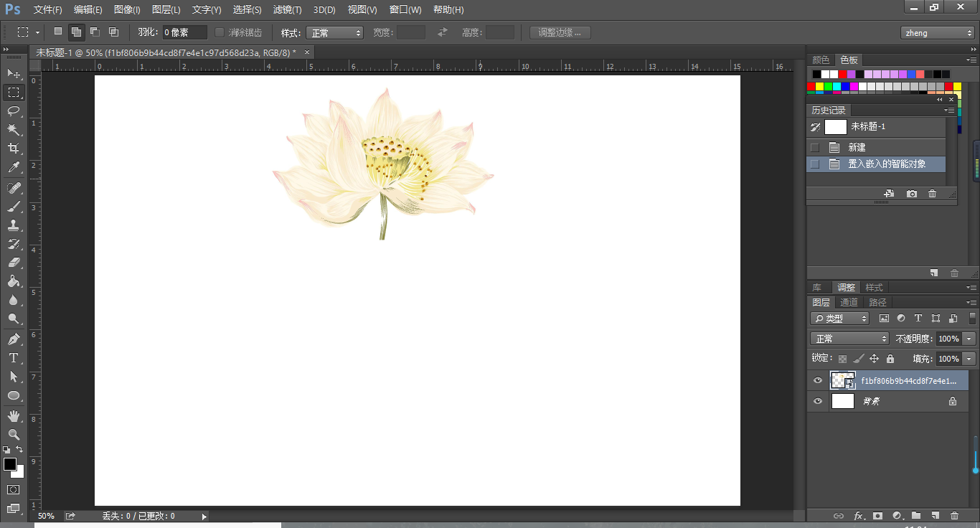980x528 pixels.
Task: Toggle visibility of the f1bf806b smart object layer
Action: point(818,380)
